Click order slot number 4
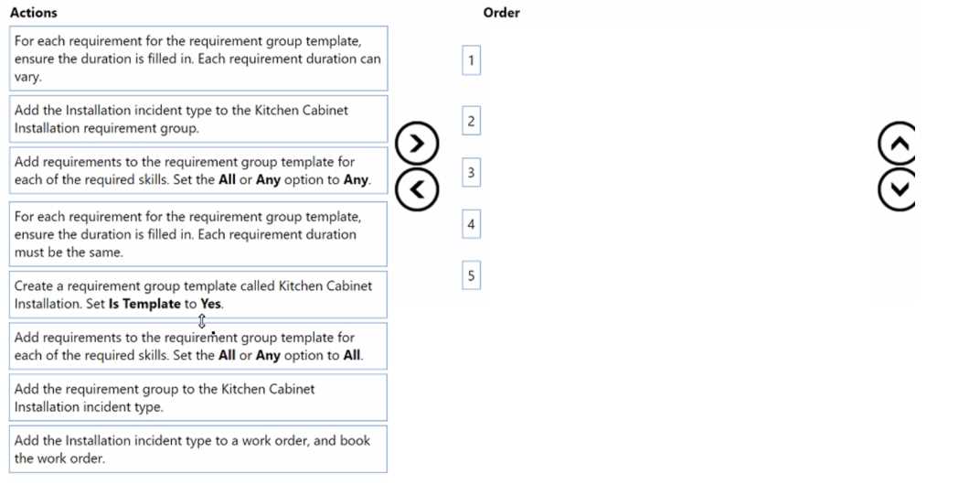Screen dimensions: 980x495 pyautogui.click(x=471, y=224)
